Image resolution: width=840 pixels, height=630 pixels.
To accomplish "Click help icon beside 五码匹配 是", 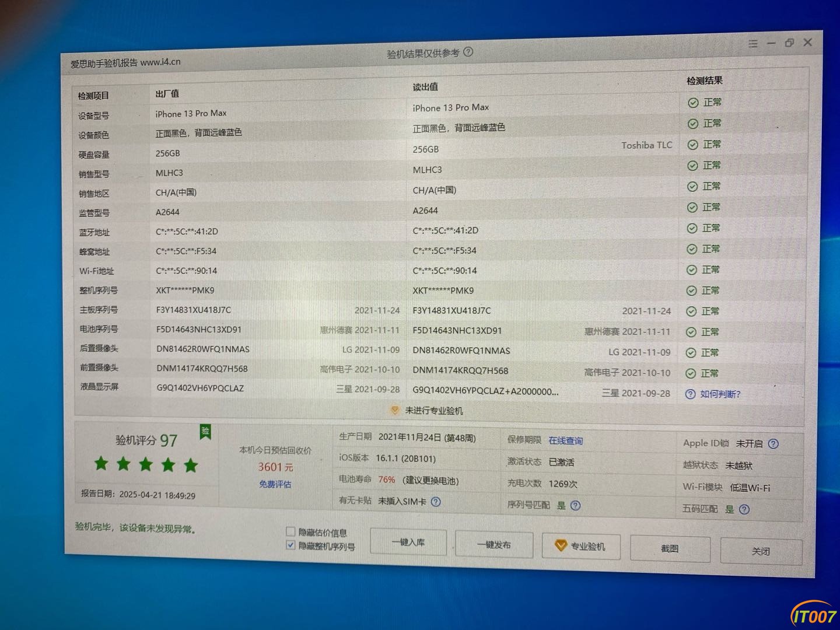I will 744,509.
